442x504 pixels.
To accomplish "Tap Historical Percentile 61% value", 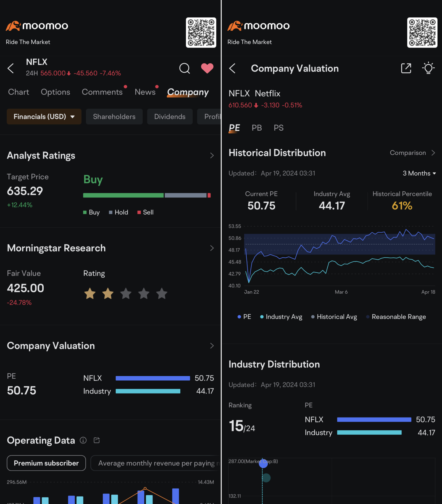I will tap(402, 206).
